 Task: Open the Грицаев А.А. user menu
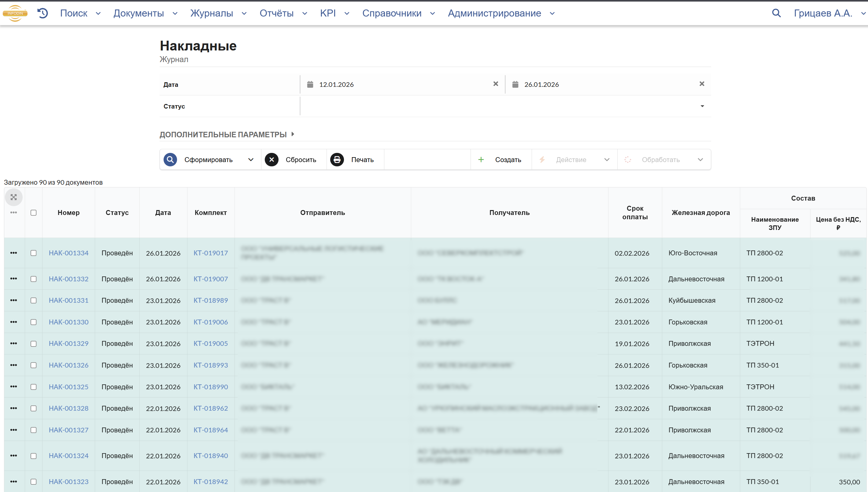(x=829, y=13)
